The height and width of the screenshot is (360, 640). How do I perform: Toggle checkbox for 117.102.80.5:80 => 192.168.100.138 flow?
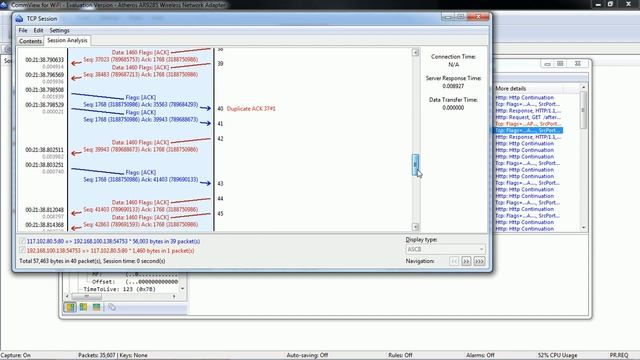click(22, 241)
